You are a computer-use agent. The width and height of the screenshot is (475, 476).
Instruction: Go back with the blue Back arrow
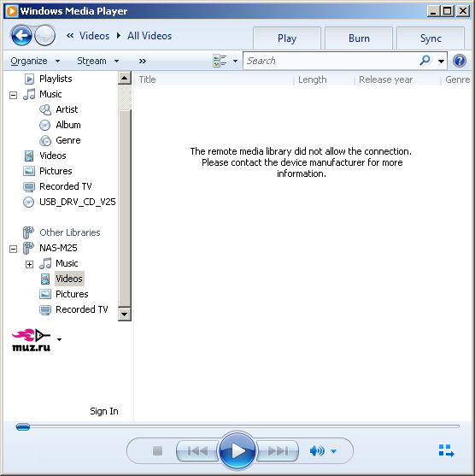tap(21, 36)
